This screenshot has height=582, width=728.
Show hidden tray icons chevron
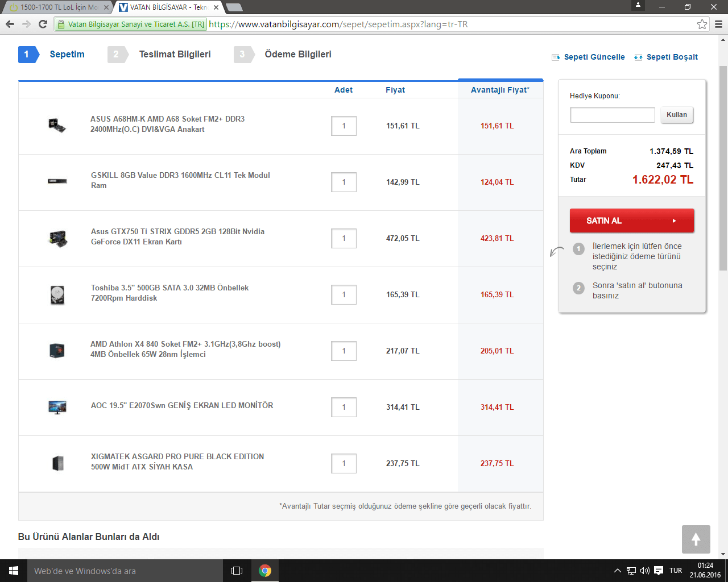pos(618,571)
